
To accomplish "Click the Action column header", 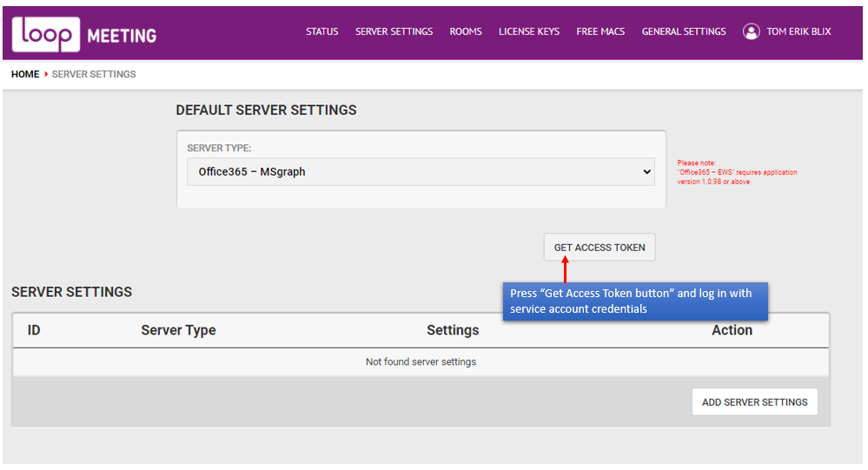I will [732, 330].
